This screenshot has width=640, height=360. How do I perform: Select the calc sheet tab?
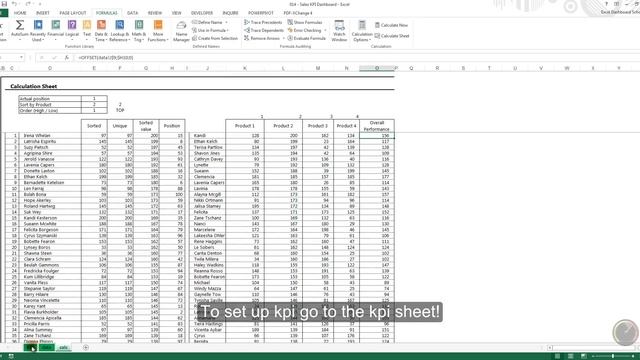point(63,348)
